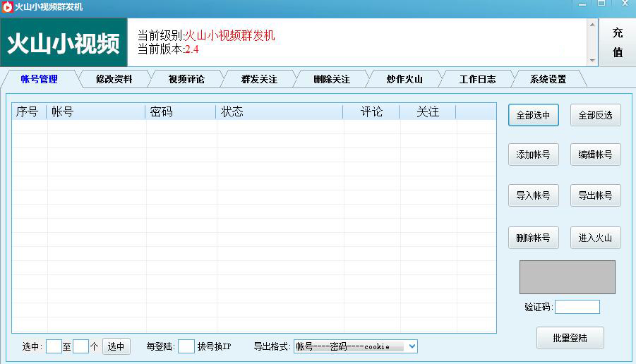Click the app logo icon in title bar
Viewport: 636px width, 364px height.
[7, 7]
